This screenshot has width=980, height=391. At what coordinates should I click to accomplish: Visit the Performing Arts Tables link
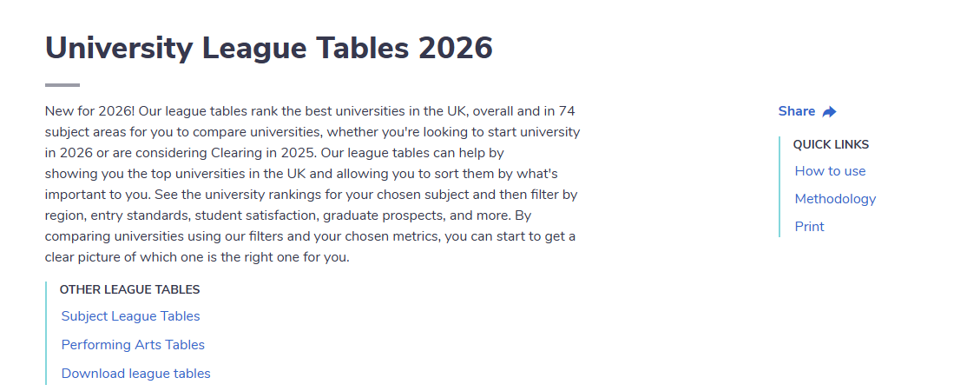133,345
